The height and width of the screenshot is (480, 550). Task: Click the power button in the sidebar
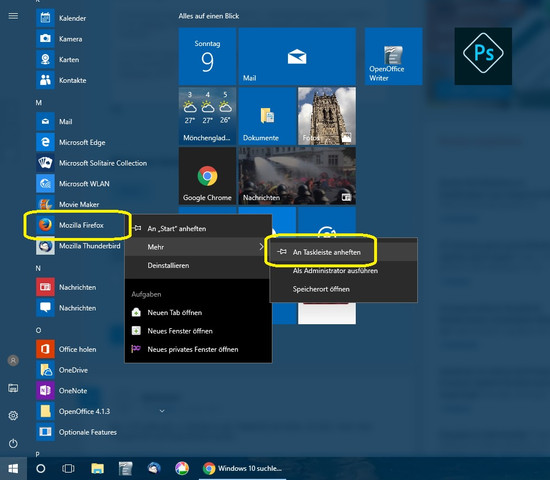click(x=13, y=444)
